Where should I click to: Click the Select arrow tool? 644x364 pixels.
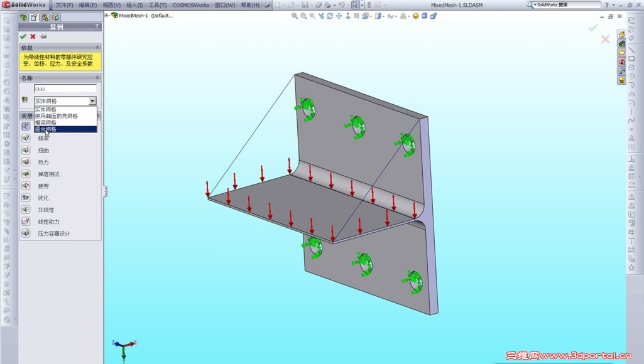coord(355,6)
